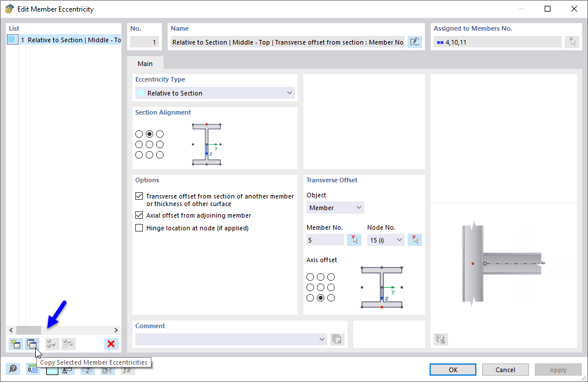
Task: Click Copy Selected Member Eccentricities icon
Action: 31,344
